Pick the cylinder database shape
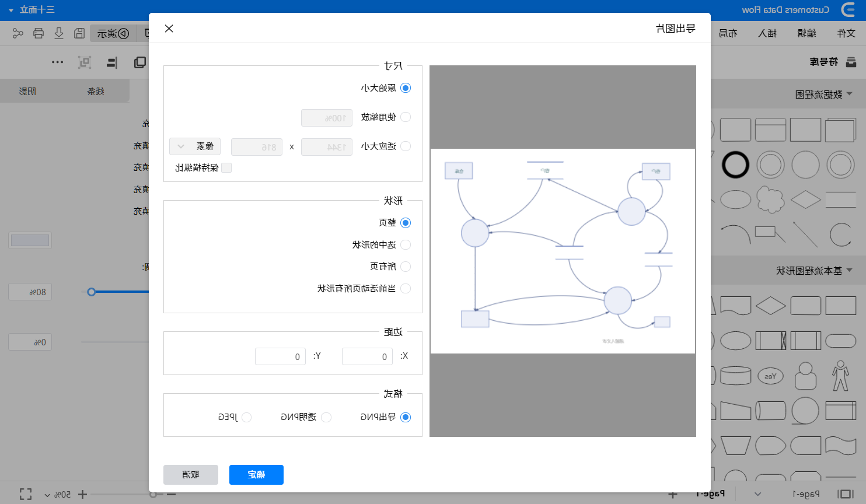The height and width of the screenshot is (504, 866). point(735,376)
